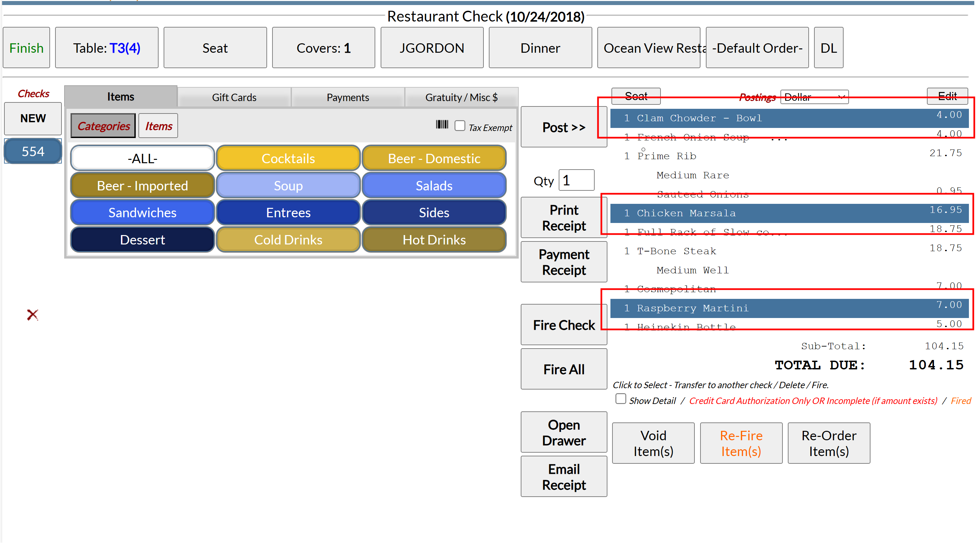Choose the Hot Drinks category
This screenshot has width=980, height=544.
pyautogui.click(x=434, y=240)
